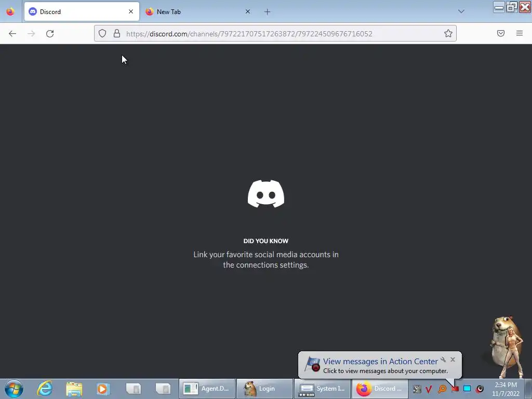Open Windows Explorer folder on taskbar
Viewport: 532px width, 399px height.
tap(74, 389)
